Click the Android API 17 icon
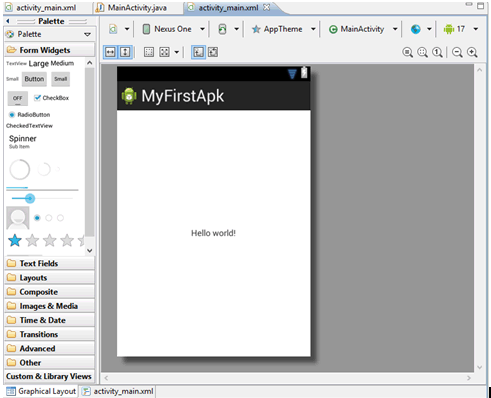491x398 pixels. [449, 29]
